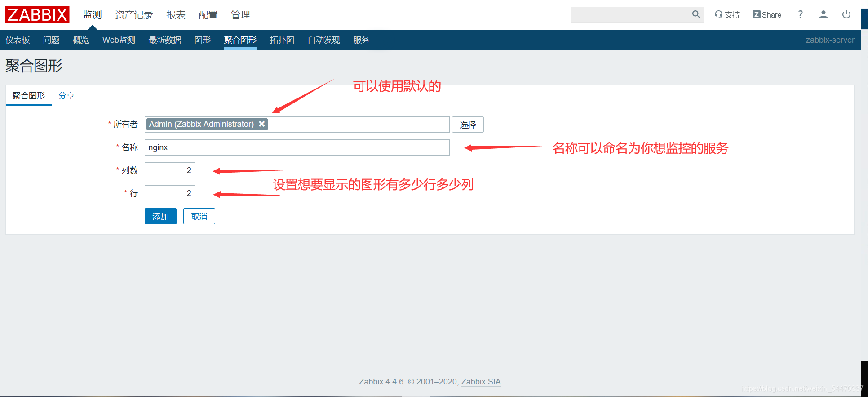Open the Zabbix Share link

click(x=767, y=15)
